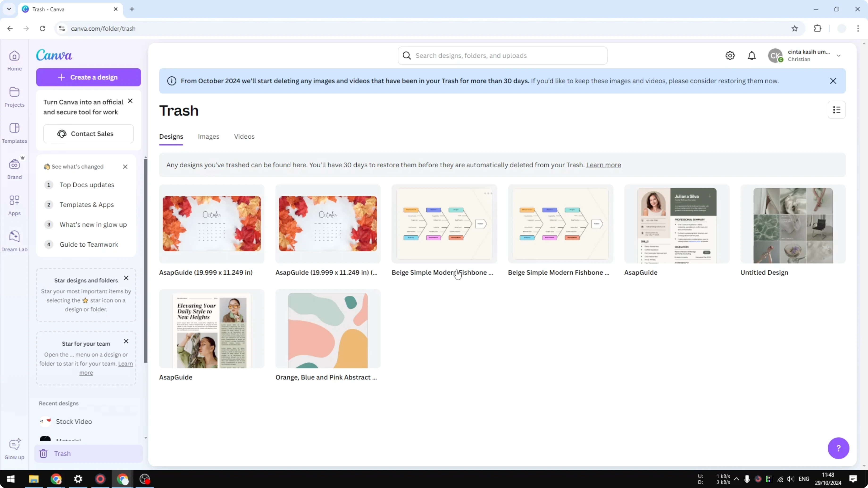Screen dimensions: 868x488
Task: Switch to the Images tab
Action: [208, 136]
